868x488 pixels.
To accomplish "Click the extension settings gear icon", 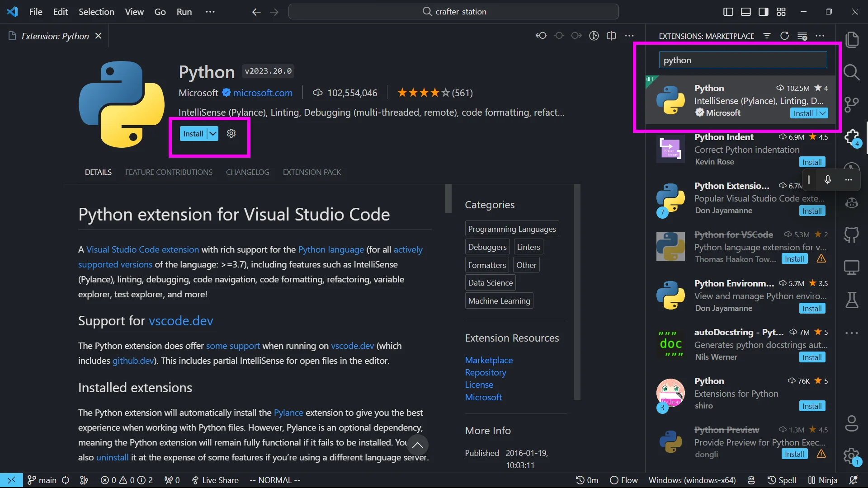I will point(231,134).
